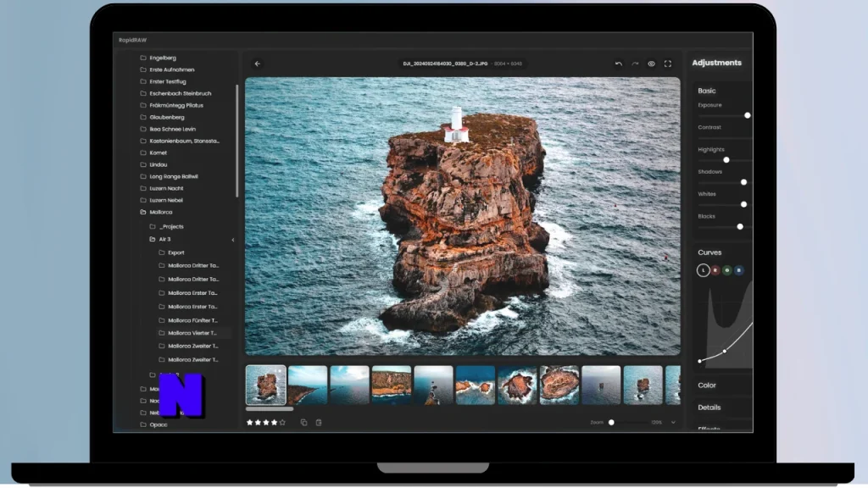The image size is (868, 488).
Task: Select the Mallorca Fünfter T... folder
Action: [x=192, y=320]
